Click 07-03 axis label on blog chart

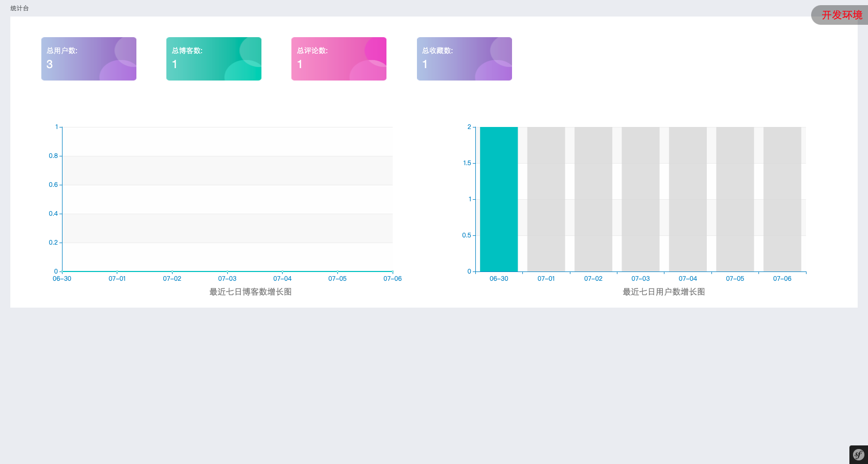click(x=227, y=279)
